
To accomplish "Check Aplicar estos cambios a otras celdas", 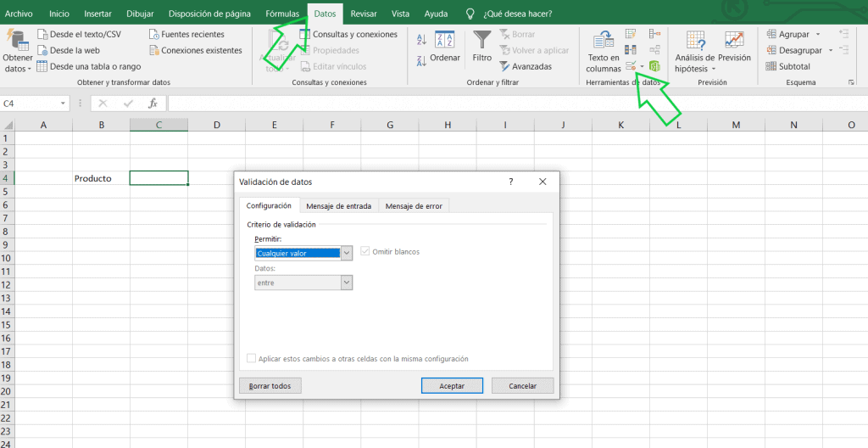I will 251,359.
